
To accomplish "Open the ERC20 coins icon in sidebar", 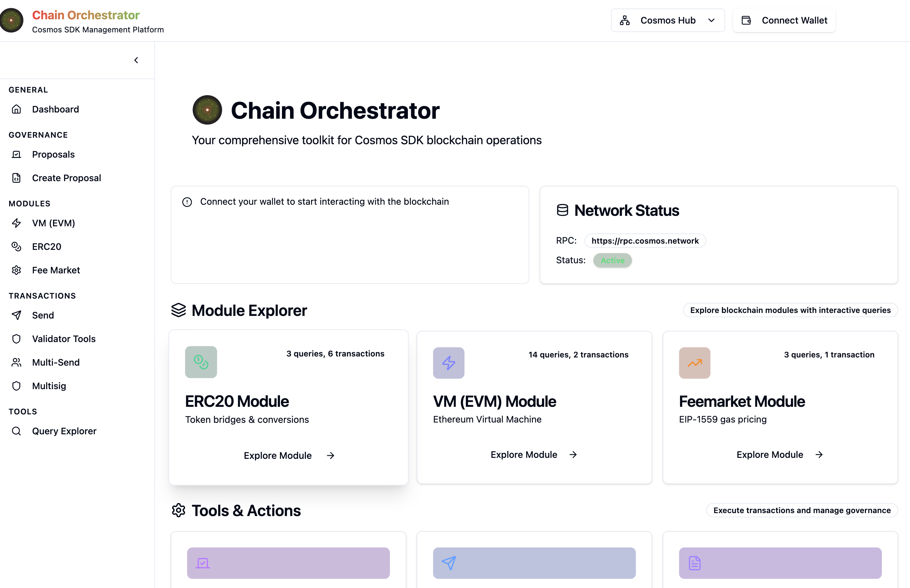I will coord(17,246).
